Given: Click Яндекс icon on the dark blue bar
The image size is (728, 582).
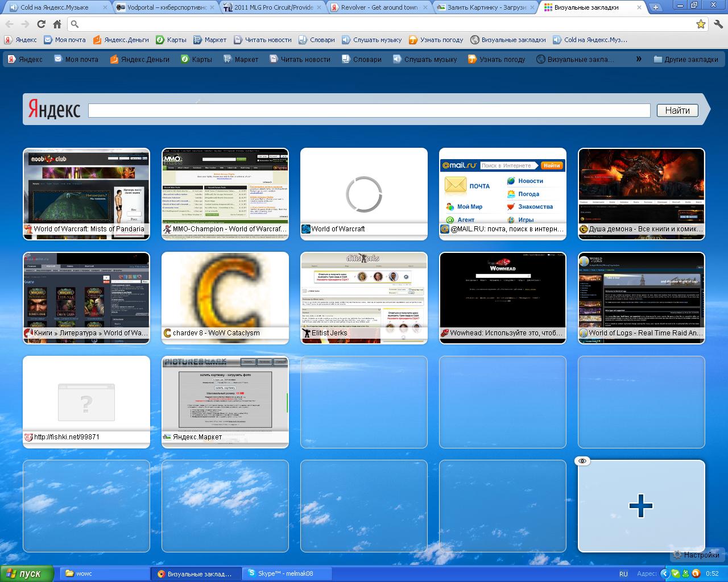Looking at the screenshot, I should tap(11, 59).
